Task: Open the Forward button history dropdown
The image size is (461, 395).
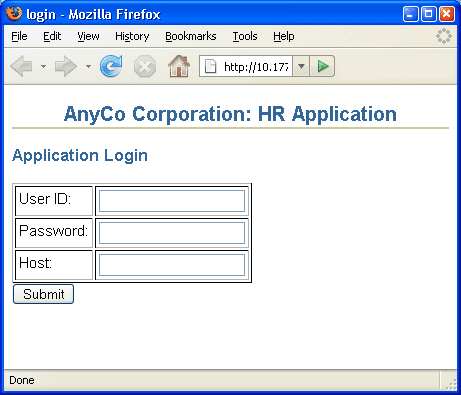Action: tap(88, 66)
